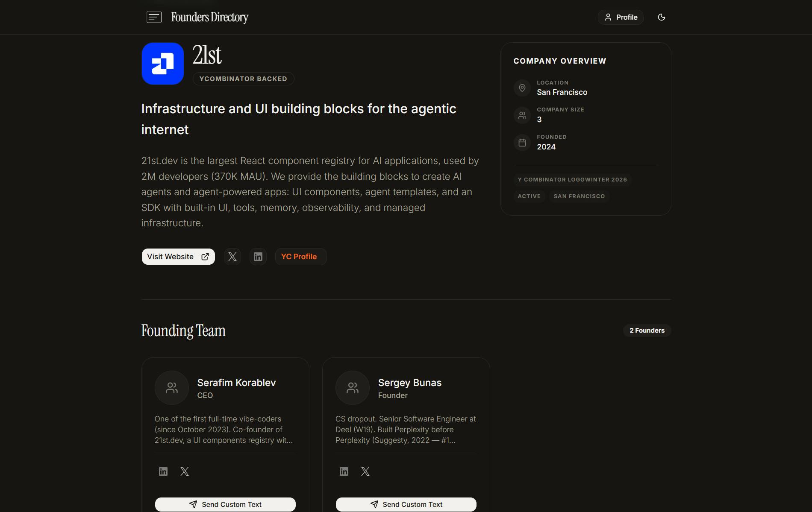Click the Location pin icon
This screenshot has width=812, height=512.
(522, 88)
